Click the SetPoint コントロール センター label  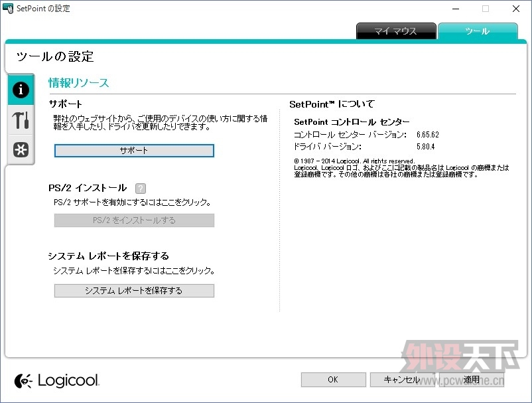tap(352, 122)
